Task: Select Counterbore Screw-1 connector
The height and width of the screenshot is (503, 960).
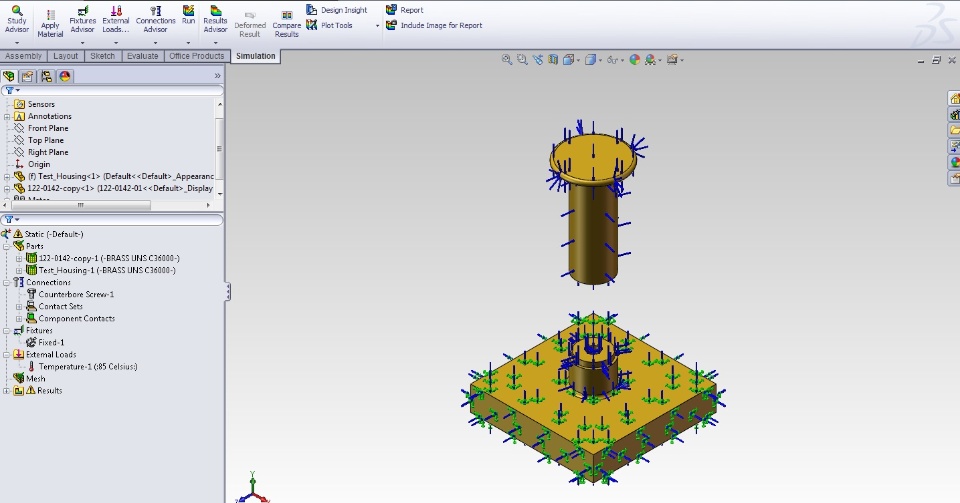Action: (x=76, y=294)
